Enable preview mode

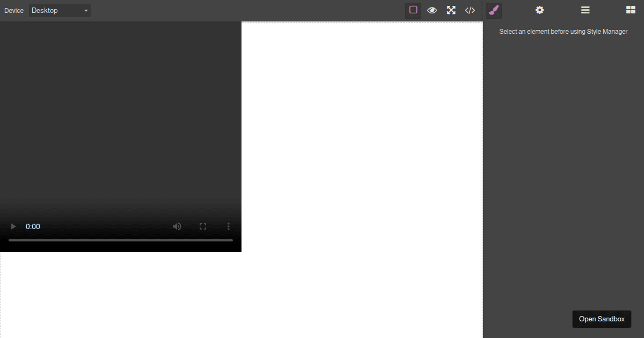(432, 10)
